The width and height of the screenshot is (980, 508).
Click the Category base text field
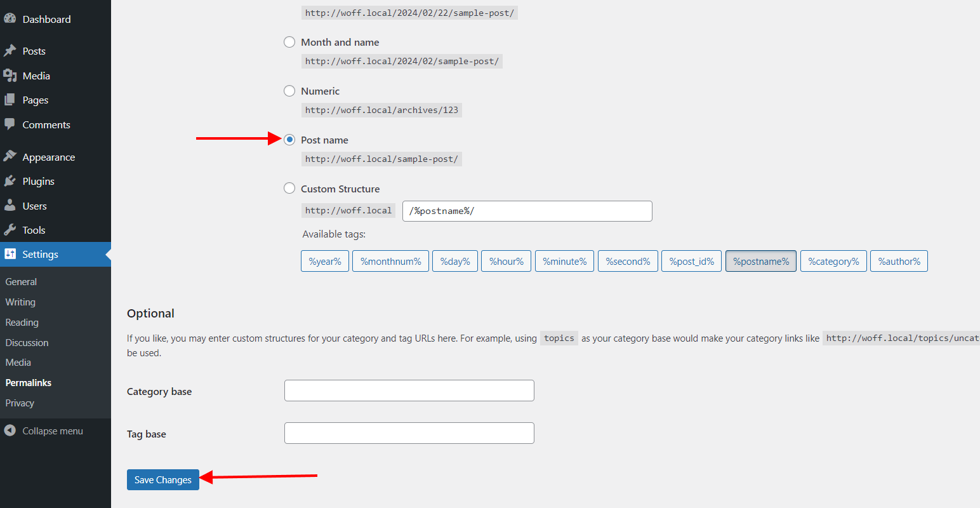tap(409, 391)
